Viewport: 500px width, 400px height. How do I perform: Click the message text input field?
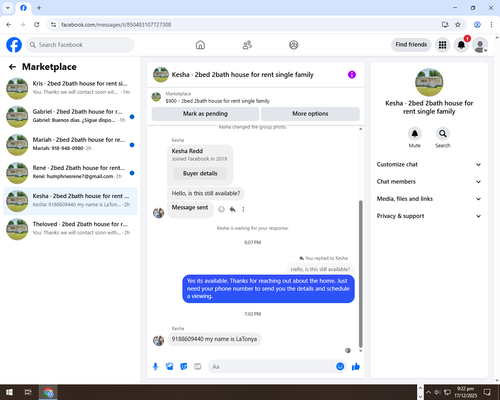pyautogui.click(x=272, y=367)
